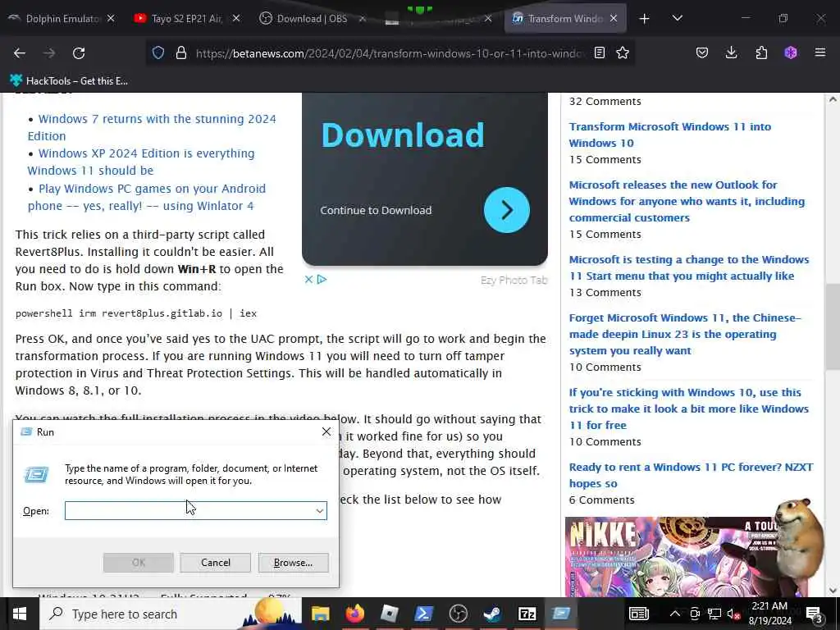This screenshot has width=840, height=630.
Task: Open the news and interests taskbar widget
Action: click(x=639, y=614)
